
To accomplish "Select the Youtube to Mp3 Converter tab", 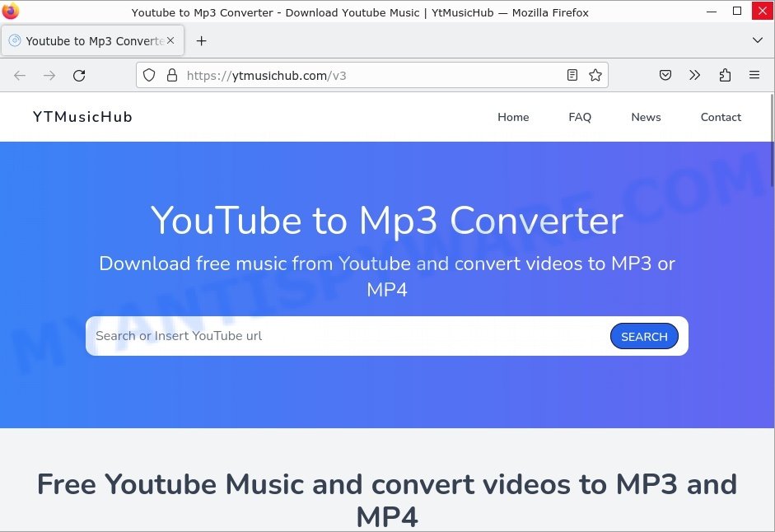I will pos(93,40).
